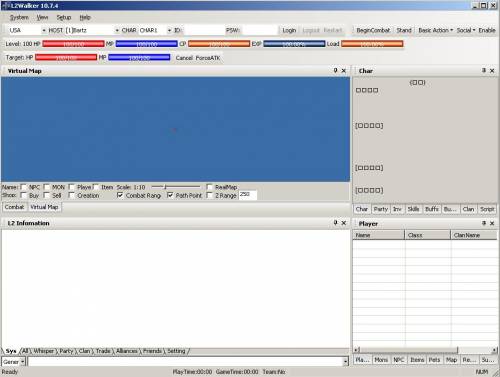The image size is (500, 377).
Task: Close the L2 Information panel
Action: coord(344,223)
